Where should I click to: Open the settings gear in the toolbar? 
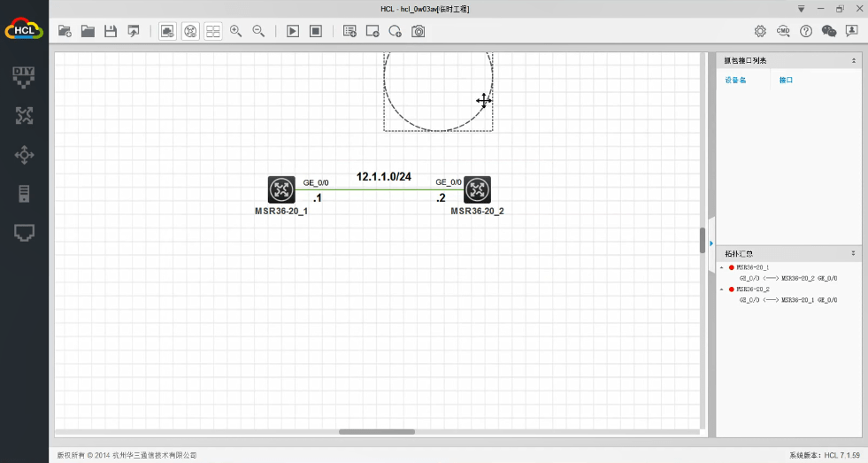760,31
